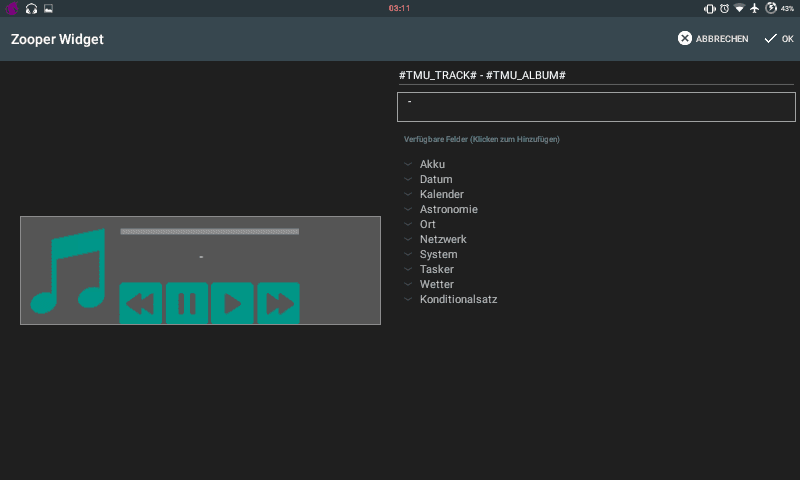Click the dash text in widget preview

[201, 257]
